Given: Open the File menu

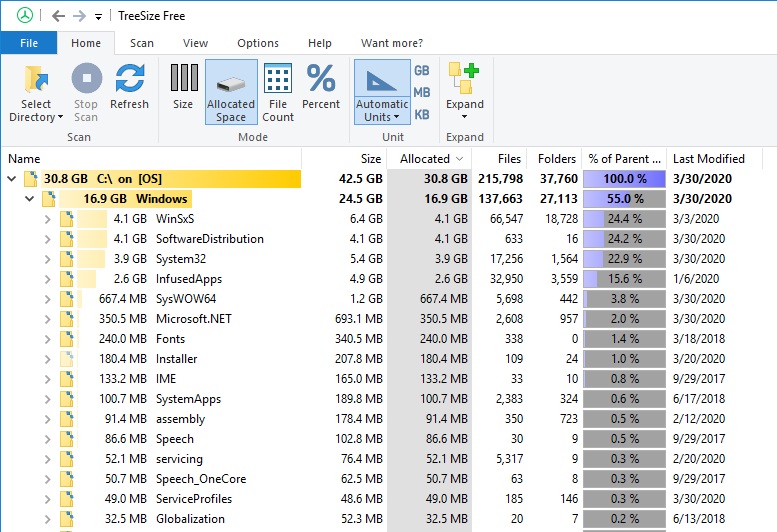Looking at the screenshot, I should click(29, 43).
